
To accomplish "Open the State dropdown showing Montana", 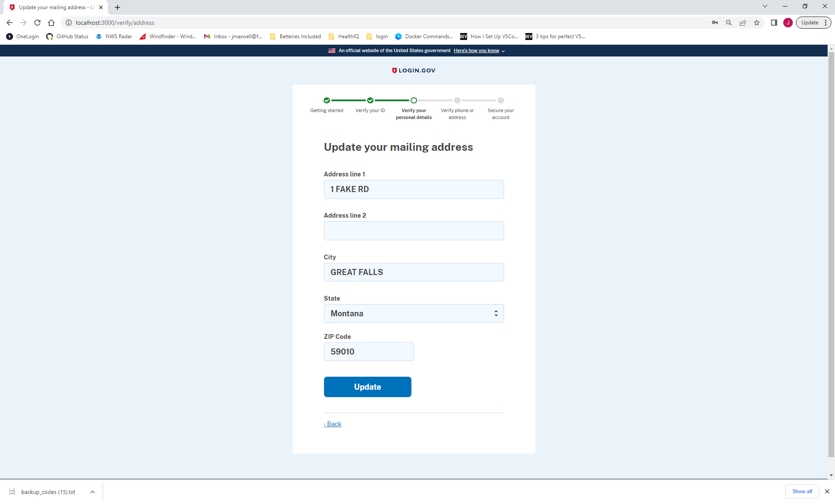I will (414, 313).
